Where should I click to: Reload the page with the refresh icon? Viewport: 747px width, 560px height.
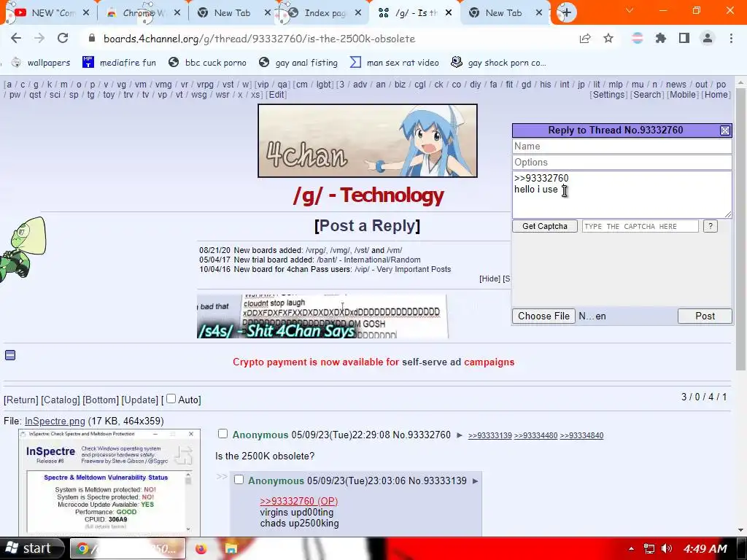tap(63, 39)
